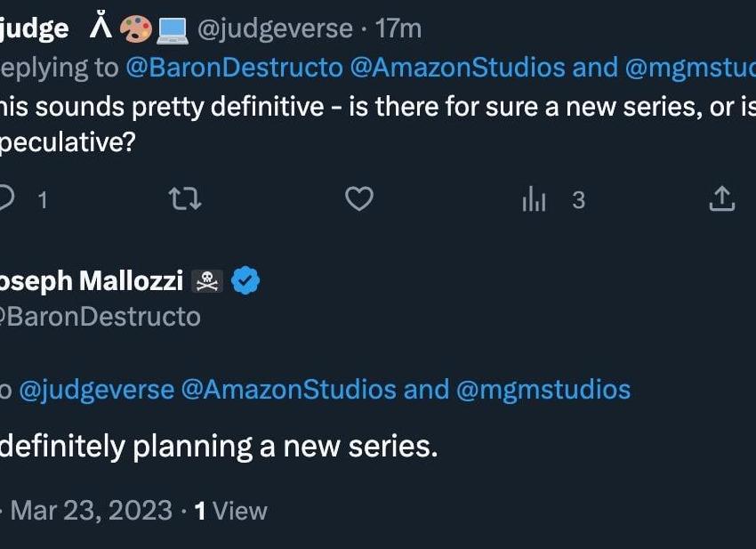Image resolution: width=756 pixels, height=549 pixels.
Task: Open @mgmstudios mention in Mallozzi's reply
Action: tap(543, 389)
